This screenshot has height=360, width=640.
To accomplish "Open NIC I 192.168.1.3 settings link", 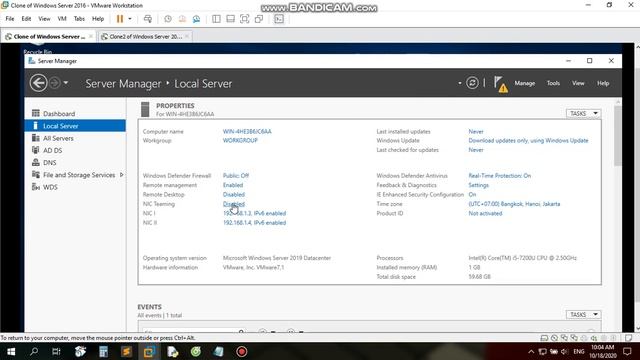I will click(x=254, y=213).
